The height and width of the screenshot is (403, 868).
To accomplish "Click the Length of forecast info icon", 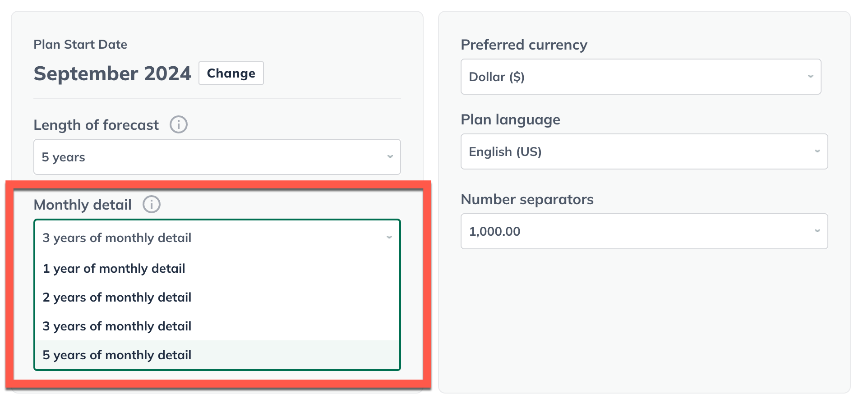I will [178, 124].
